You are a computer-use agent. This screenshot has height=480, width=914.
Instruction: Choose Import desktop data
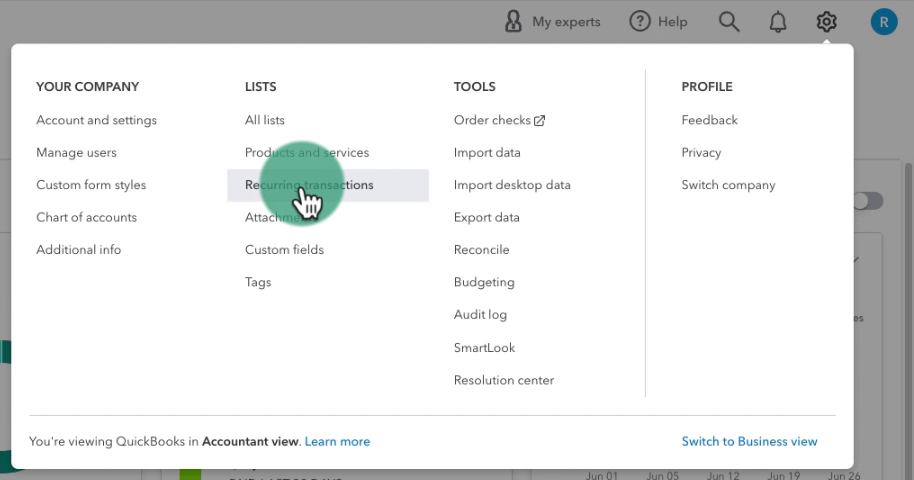(x=512, y=185)
